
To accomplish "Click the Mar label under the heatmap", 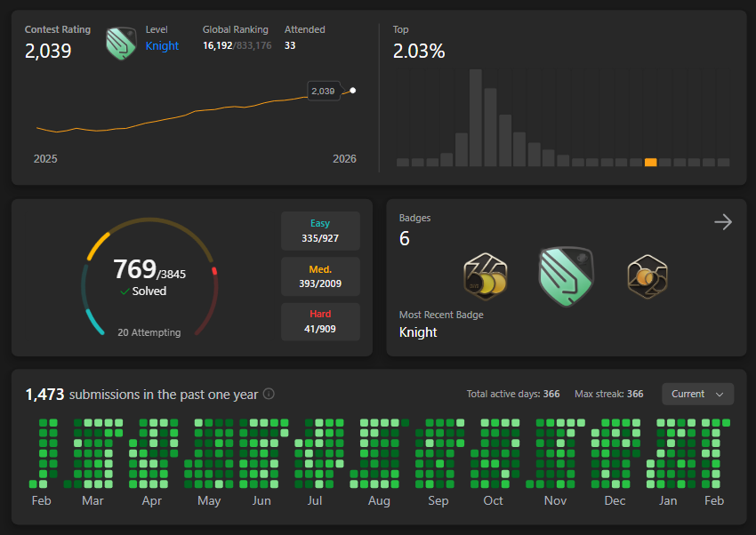I will click(x=92, y=501).
